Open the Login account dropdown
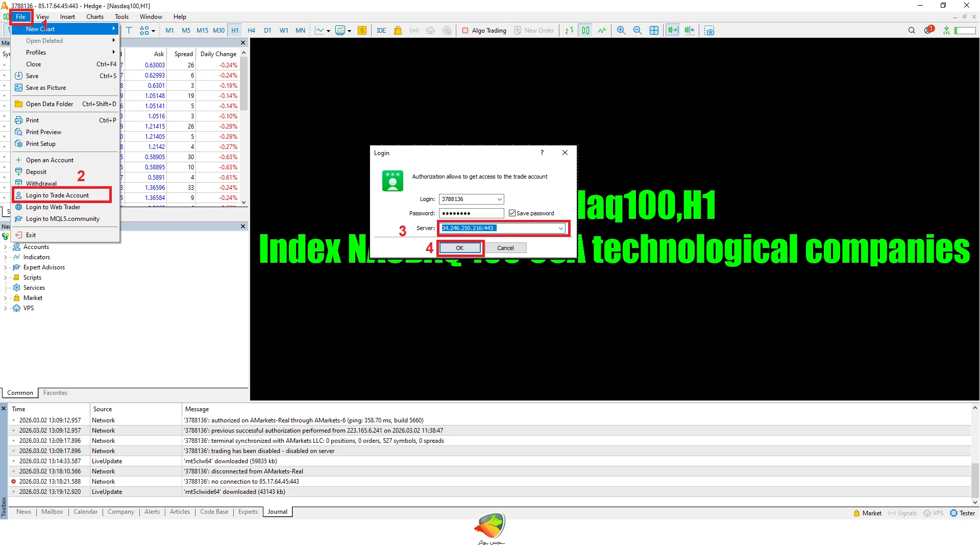The image size is (980, 551). coord(499,199)
